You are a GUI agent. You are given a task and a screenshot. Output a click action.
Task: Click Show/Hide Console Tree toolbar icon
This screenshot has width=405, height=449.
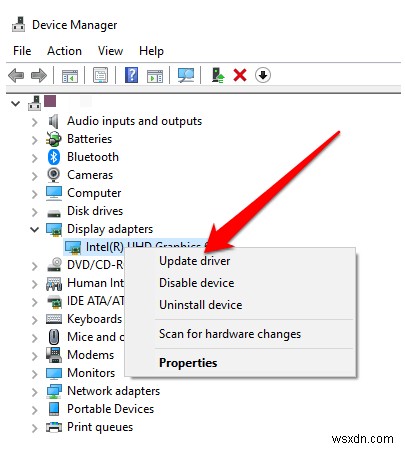(x=70, y=76)
